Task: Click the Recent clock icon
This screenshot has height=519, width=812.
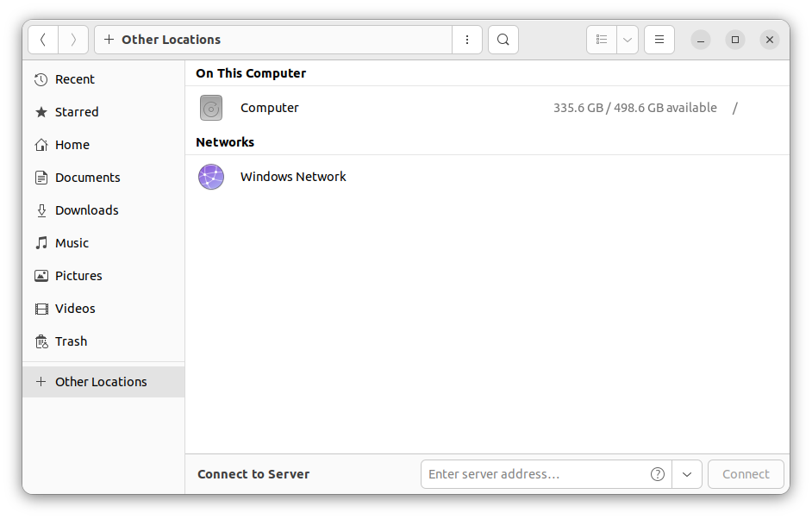Action: click(x=41, y=79)
